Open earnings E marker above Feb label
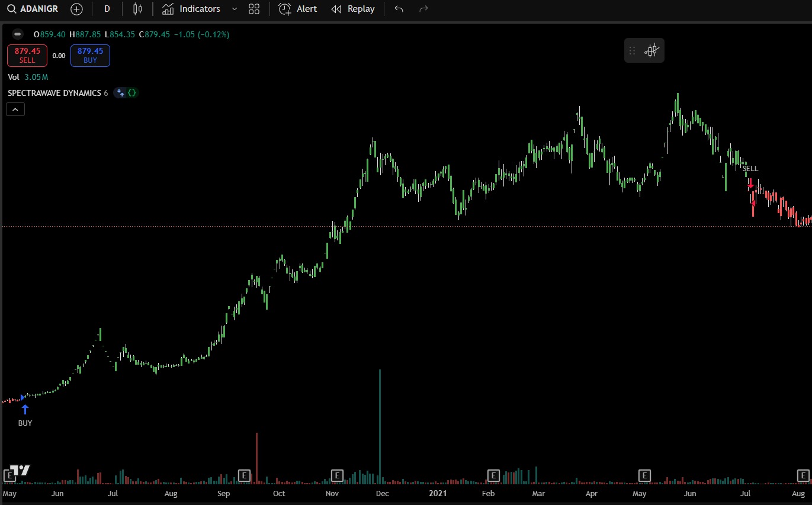This screenshot has width=812, height=505. pos(493,475)
